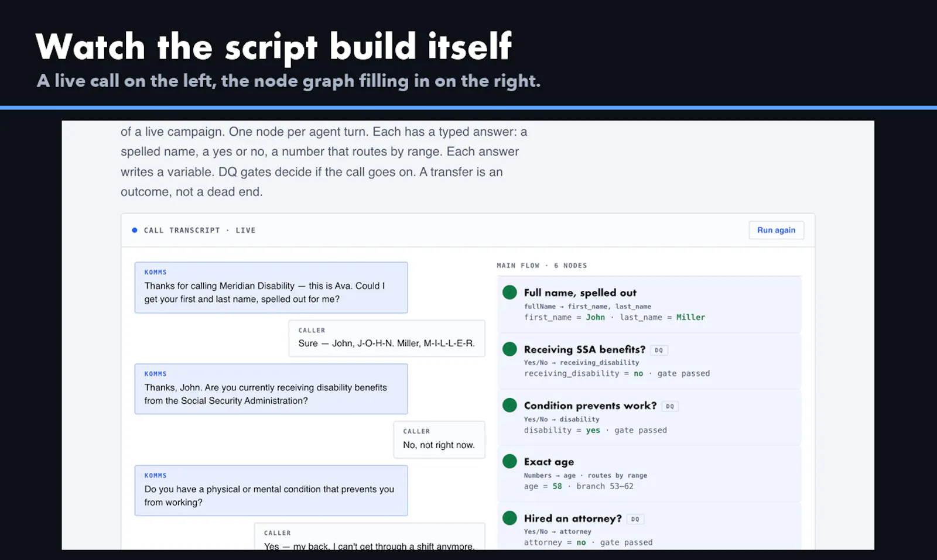The width and height of the screenshot is (937, 560).
Task: Click KOMMS message greeting from Ava
Action: pos(271,287)
